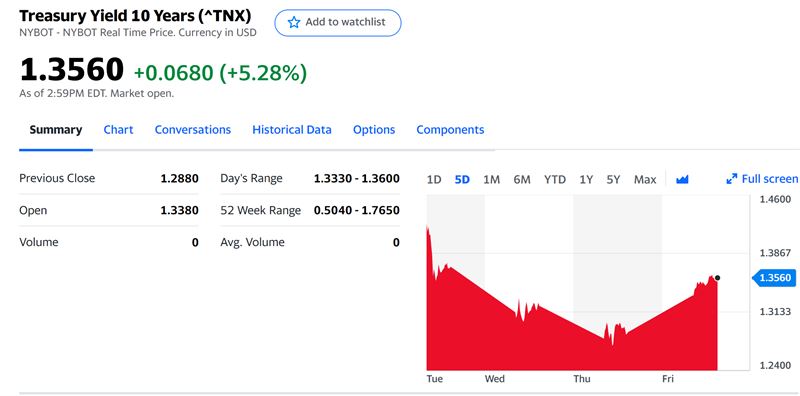The image size is (800, 396).
Task: Open the Options tab
Action: (x=374, y=130)
